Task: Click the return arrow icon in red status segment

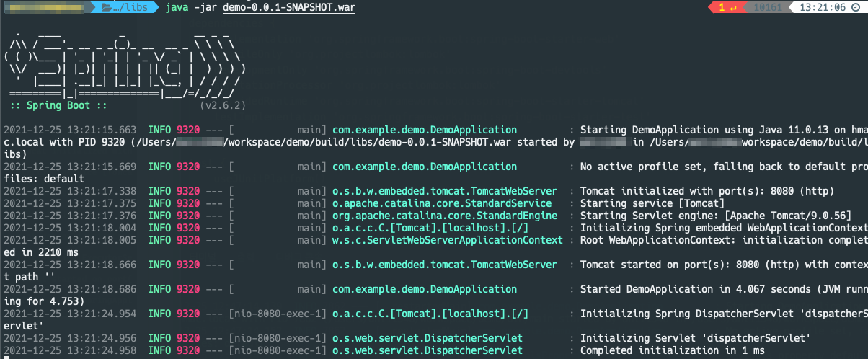Action: [733, 8]
